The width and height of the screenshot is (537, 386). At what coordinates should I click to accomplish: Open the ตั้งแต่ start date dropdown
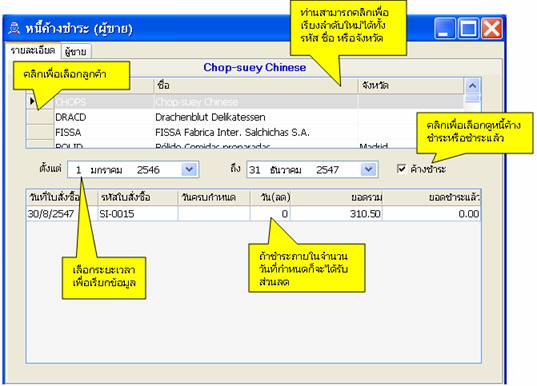(x=189, y=169)
